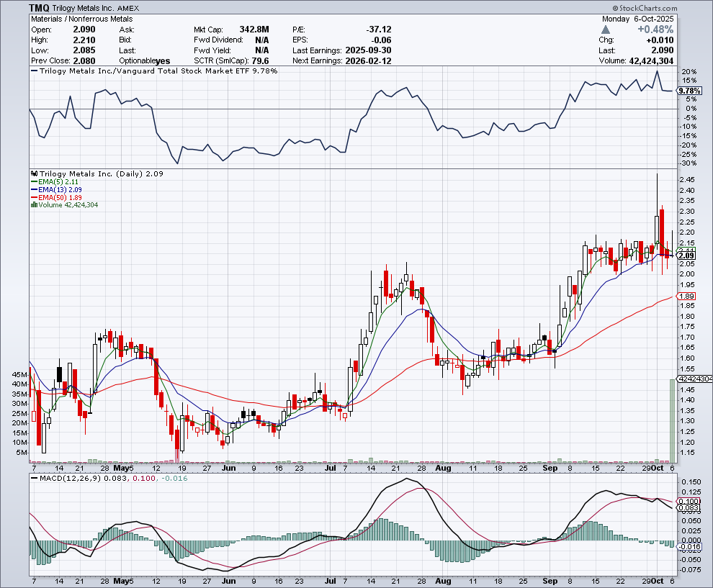713x588 pixels.
Task: Click the Low value 2.085
Action: pyautogui.click(x=84, y=50)
